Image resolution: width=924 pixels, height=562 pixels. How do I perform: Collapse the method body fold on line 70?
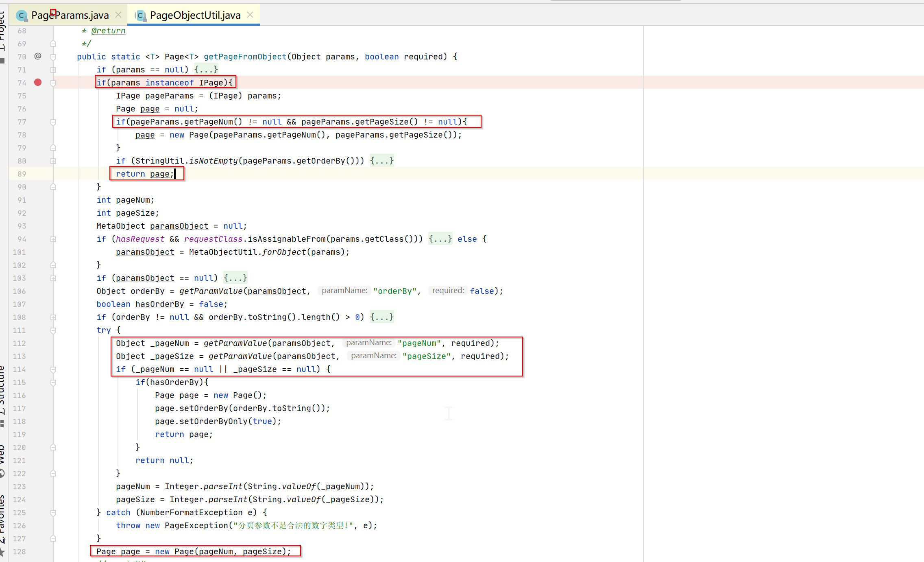(53, 57)
